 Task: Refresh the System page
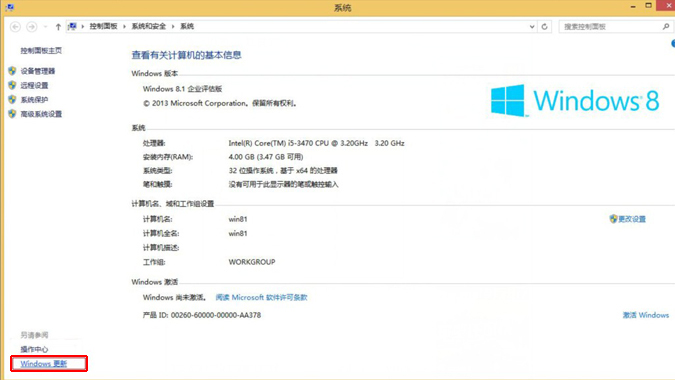coord(545,27)
